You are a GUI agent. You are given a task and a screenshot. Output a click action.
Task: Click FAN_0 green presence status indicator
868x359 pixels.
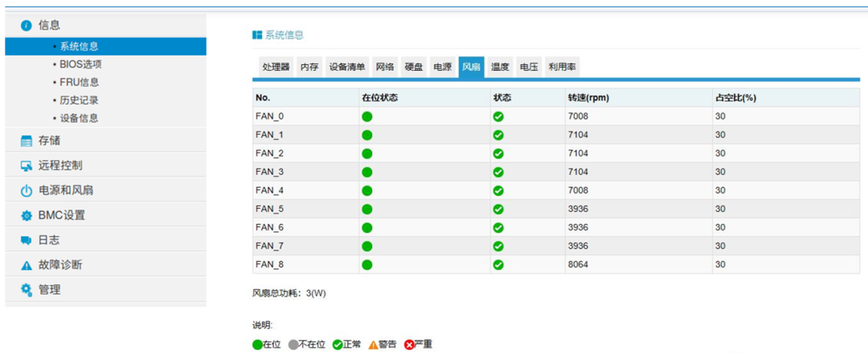366,116
